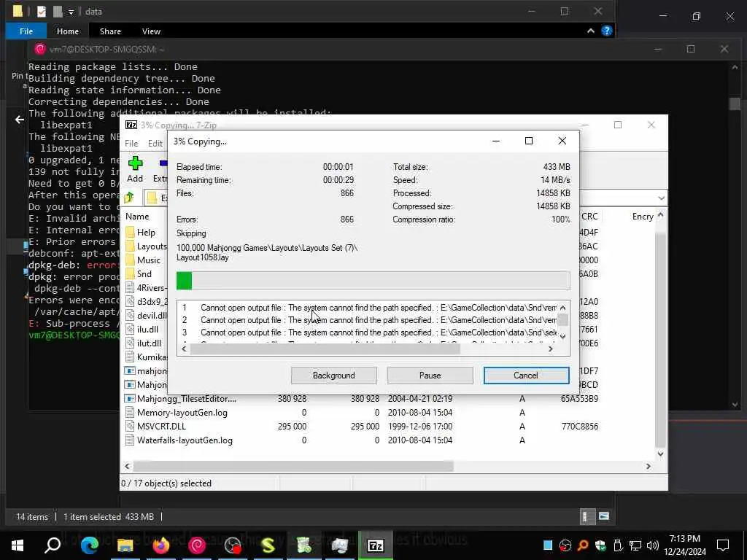
Task: Open the File tab in Explorer ribbon
Action: (x=26, y=31)
